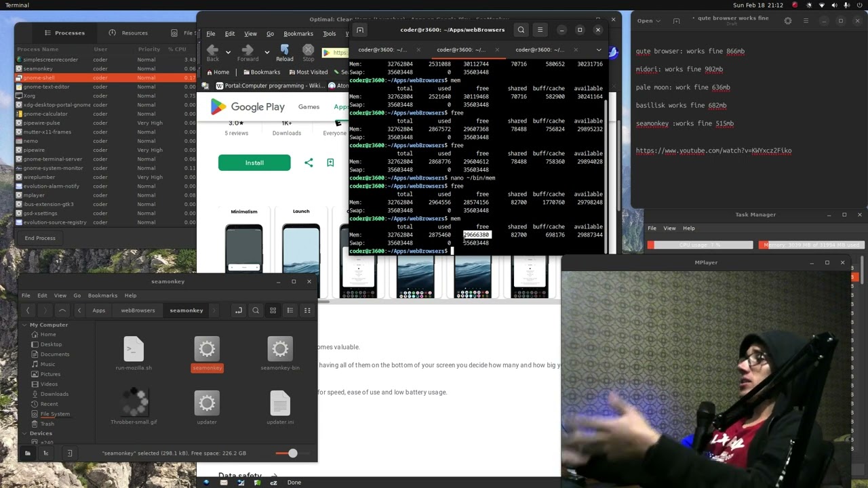
Task: Open Bookmarks menu in file manager
Action: click(102, 296)
